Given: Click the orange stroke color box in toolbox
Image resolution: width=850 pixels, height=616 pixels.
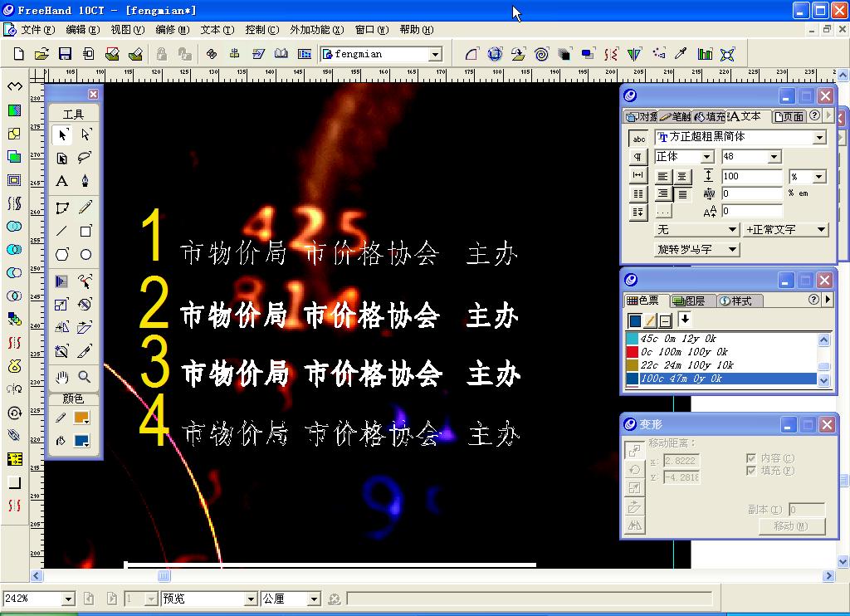Looking at the screenshot, I should (x=82, y=418).
